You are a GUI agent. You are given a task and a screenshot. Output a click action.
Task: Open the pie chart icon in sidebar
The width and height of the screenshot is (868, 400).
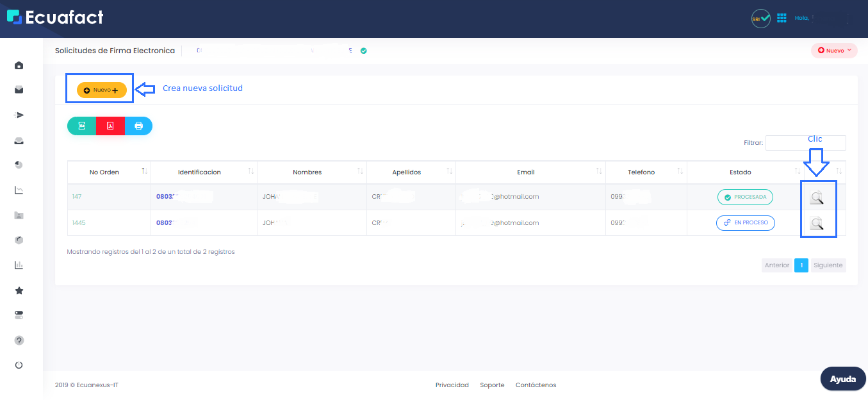[x=19, y=165]
